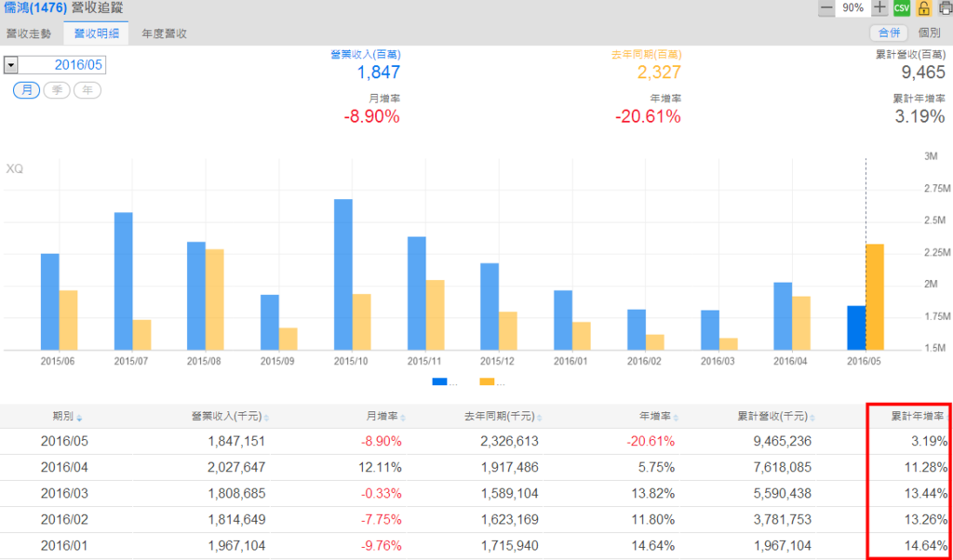
Task: Click the 2016/05 period field
Action: tap(61, 65)
